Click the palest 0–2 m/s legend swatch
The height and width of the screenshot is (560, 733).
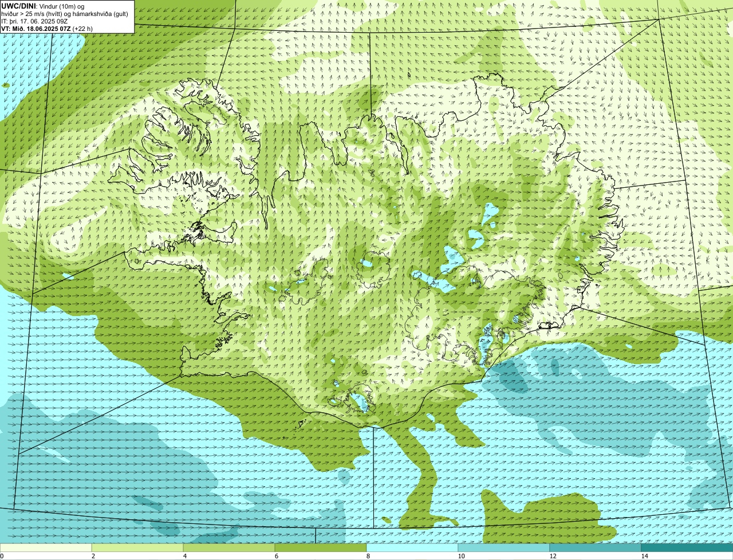click(x=46, y=547)
